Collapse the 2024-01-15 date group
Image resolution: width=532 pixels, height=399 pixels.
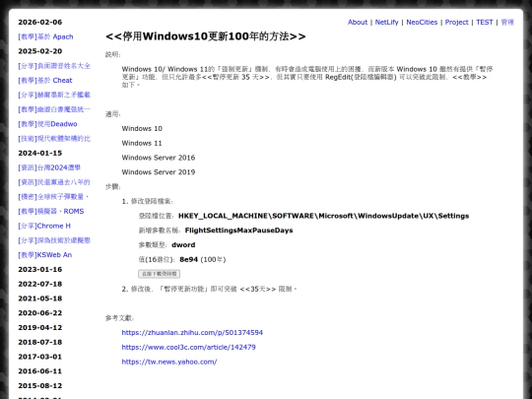pos(40,153)
